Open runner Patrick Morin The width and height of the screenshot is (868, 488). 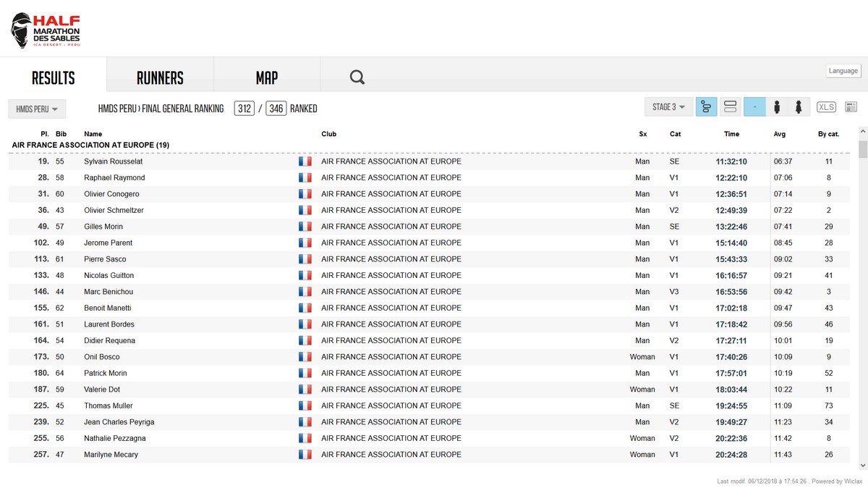pyautogui.click(x=105, y=373)
